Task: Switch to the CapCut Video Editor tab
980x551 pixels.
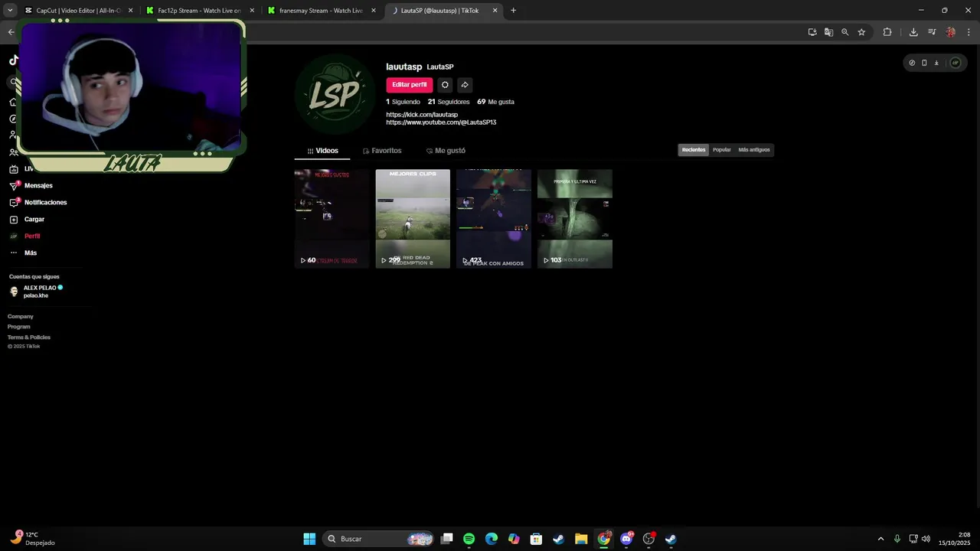Action: click(79, 11)
